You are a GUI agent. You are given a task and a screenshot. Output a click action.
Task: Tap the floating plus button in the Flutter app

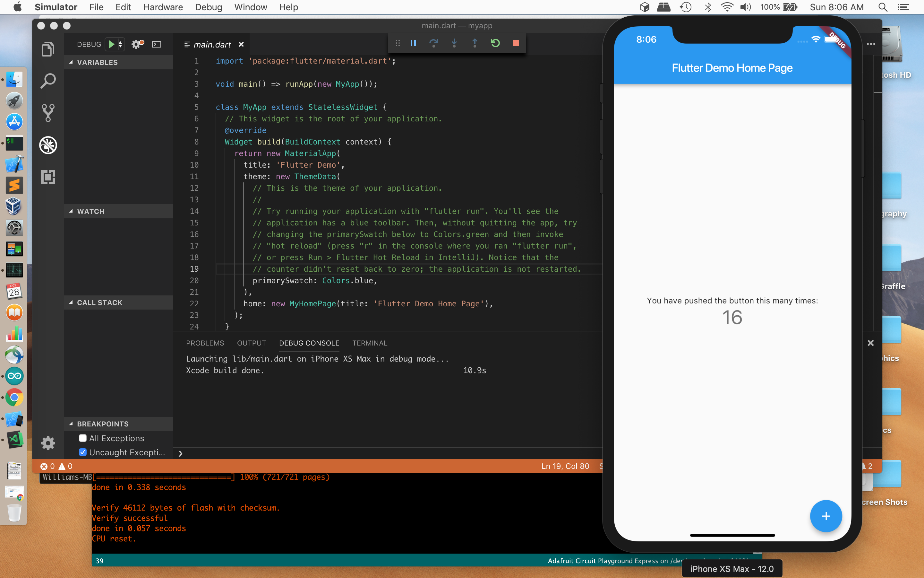click(x=826, y=516)
